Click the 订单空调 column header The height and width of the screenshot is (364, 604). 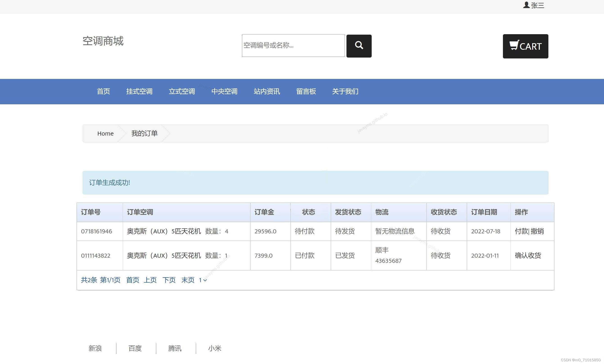point(186,212)
